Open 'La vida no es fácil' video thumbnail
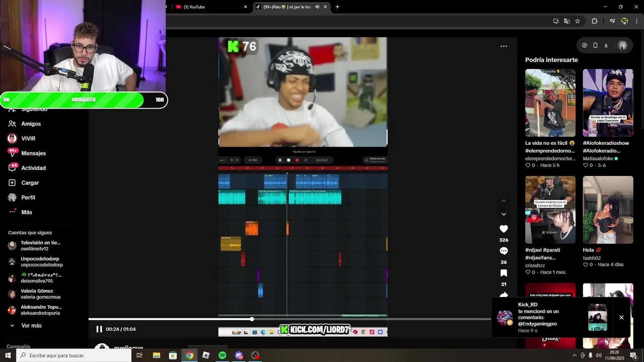The image size is (644, 362). [x=550, y=103]
